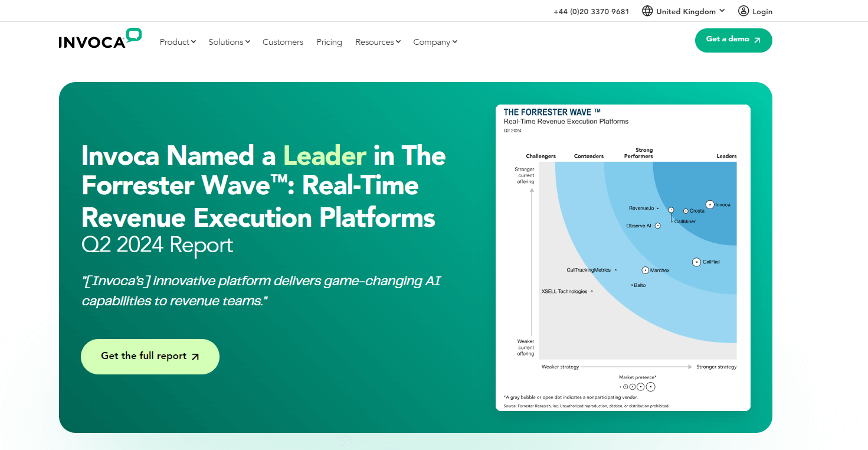Click the globe icon beside United Kingdom
The image size is (868, 450).
[x=647, y=11]
